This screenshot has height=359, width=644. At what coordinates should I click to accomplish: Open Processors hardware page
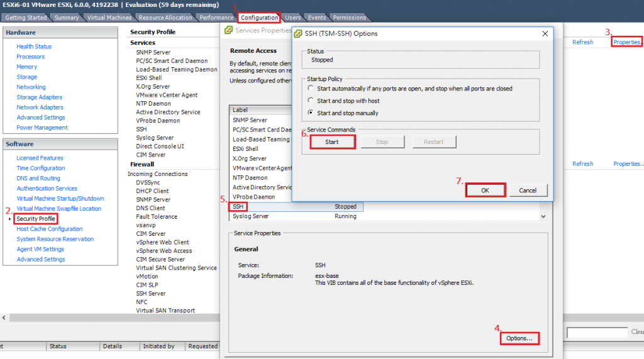pyautogui.click(x=30, y=57)
